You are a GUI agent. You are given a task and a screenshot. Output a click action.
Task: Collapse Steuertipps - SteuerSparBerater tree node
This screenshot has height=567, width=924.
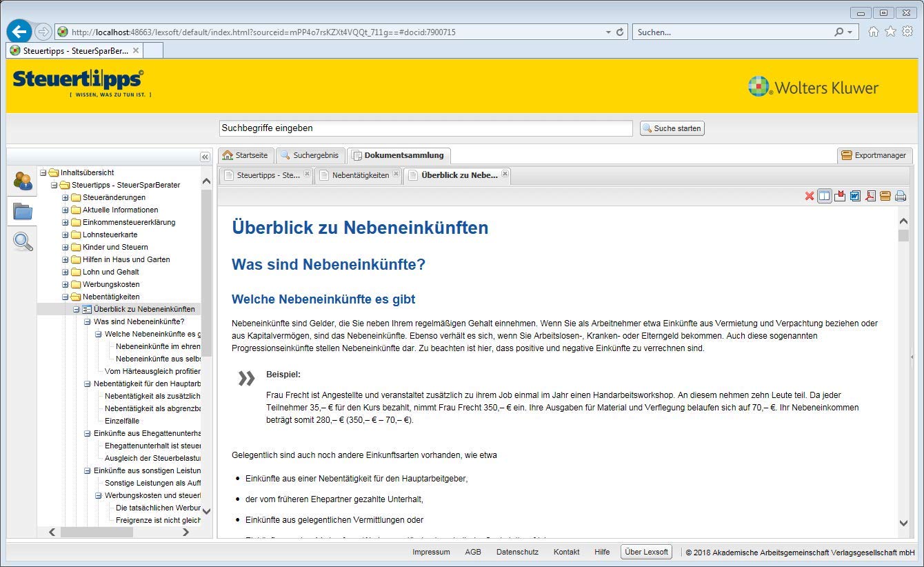pyautogui.click(x=54, y=185)
